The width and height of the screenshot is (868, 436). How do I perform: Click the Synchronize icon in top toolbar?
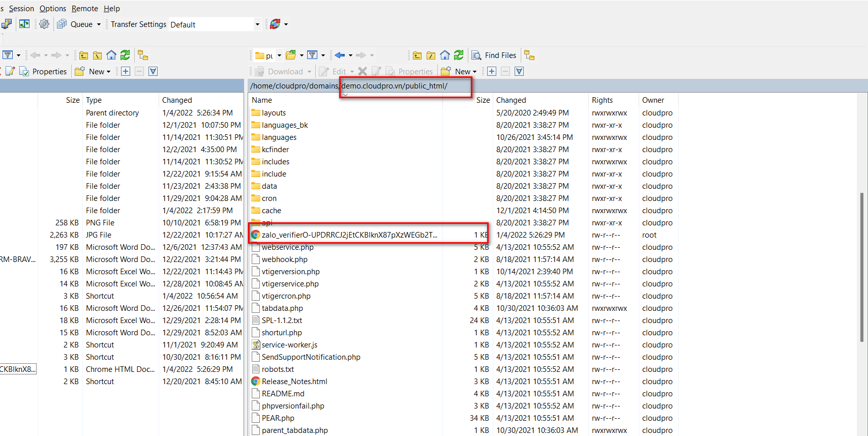[x=24, y=24]
